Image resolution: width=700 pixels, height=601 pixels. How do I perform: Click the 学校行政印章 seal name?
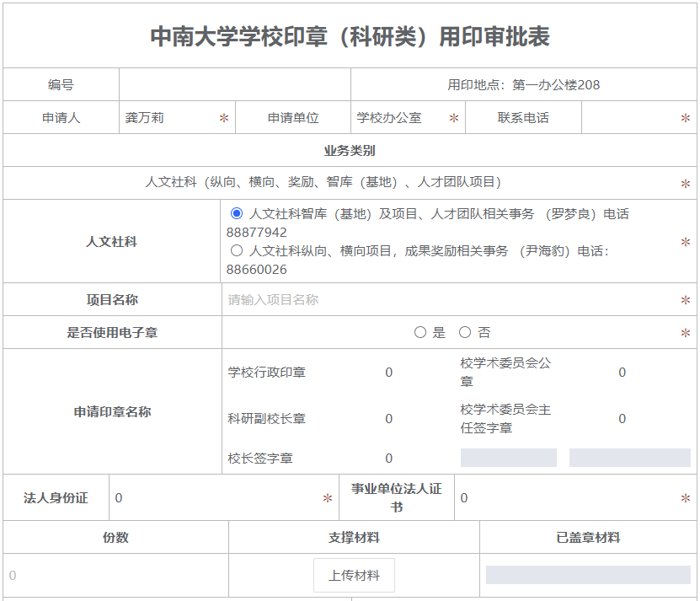click(266, 373)
